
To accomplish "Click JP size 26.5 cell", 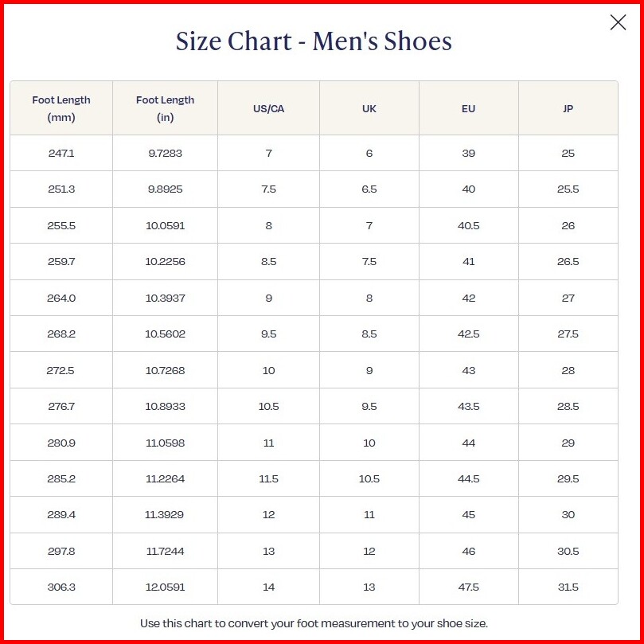I will (568, 262).
